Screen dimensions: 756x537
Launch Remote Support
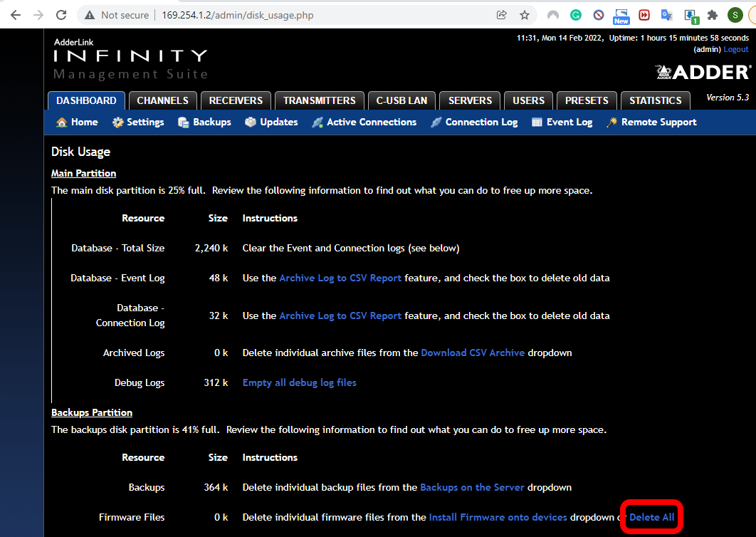pos(651,122)
